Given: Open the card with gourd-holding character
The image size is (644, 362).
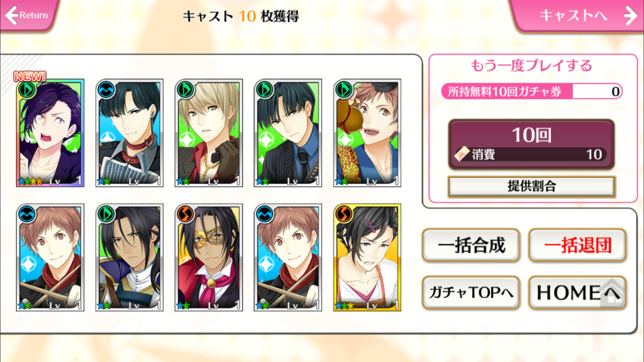Looking at the screenshot, I should (x=367, y=133).
